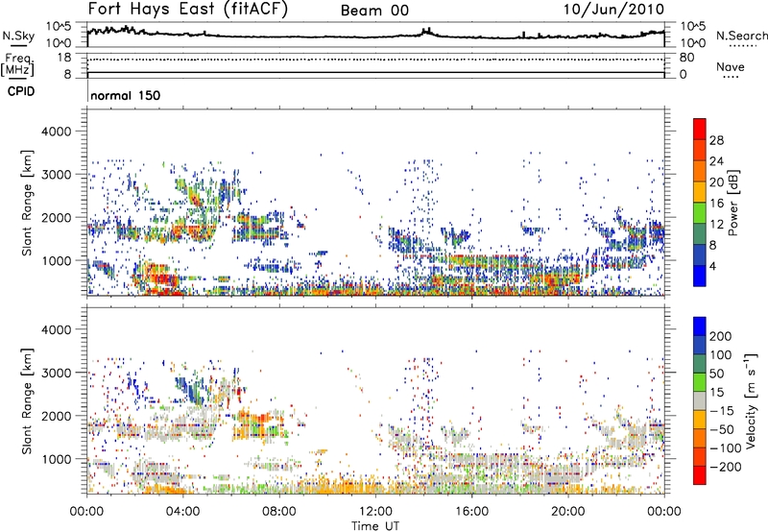The width and height of the screenshot is (768, 532).
Task: Click the '20:00' time axis label
Action: click(x=567, y=511)
